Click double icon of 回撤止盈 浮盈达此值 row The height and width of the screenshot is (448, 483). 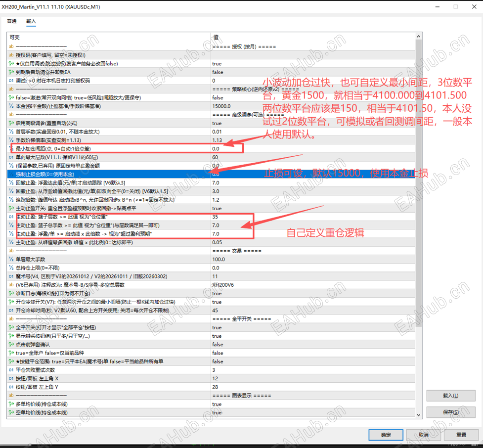[x=11, y=183]
